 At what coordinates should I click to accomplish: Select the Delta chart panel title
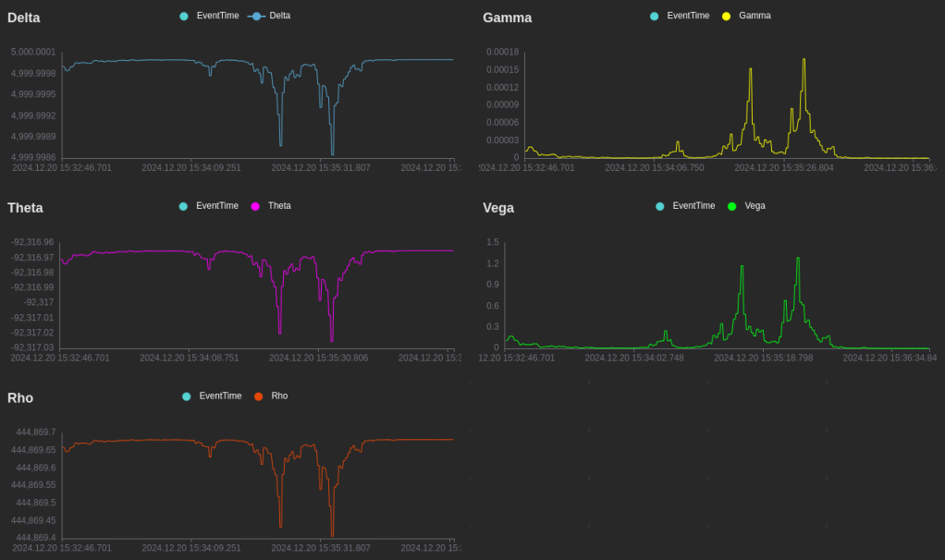pyautogui.click(x=24, y=18)
